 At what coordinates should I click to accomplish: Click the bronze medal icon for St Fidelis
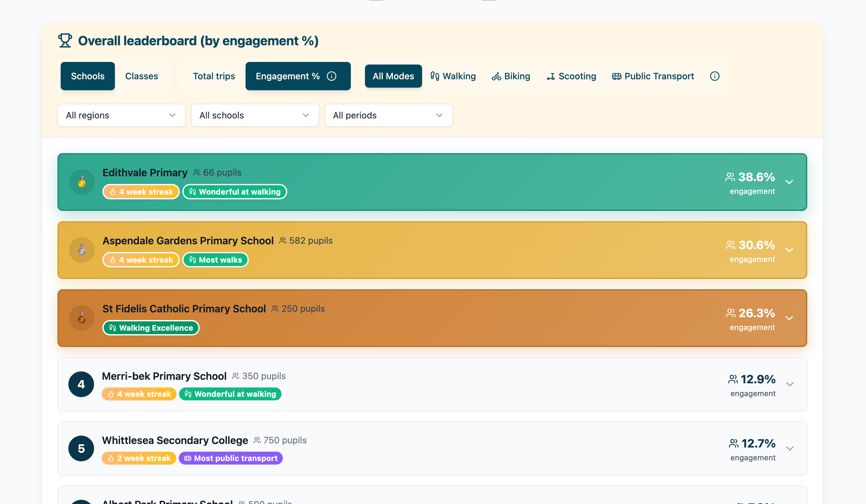tap(82, 318)
